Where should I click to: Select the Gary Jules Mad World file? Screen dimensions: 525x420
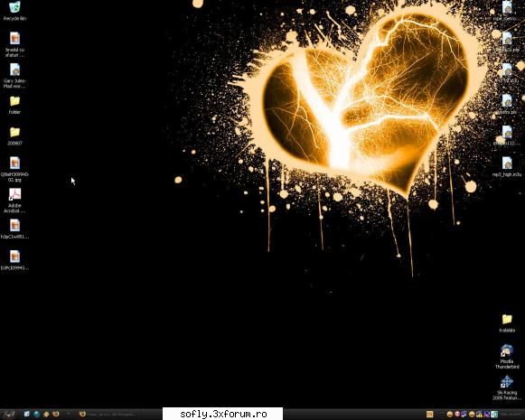click(x=14, y=75)
